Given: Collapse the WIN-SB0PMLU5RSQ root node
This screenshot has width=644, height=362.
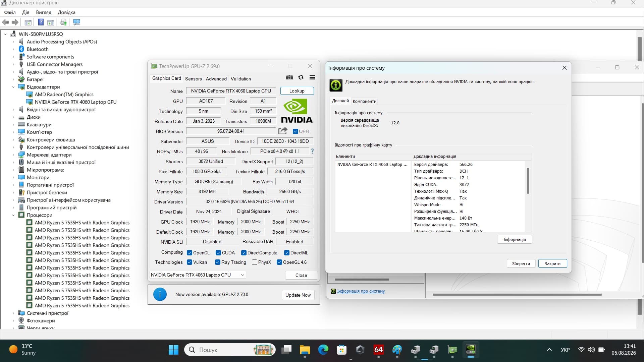Looking at the screenshot, I should point(5,34).
